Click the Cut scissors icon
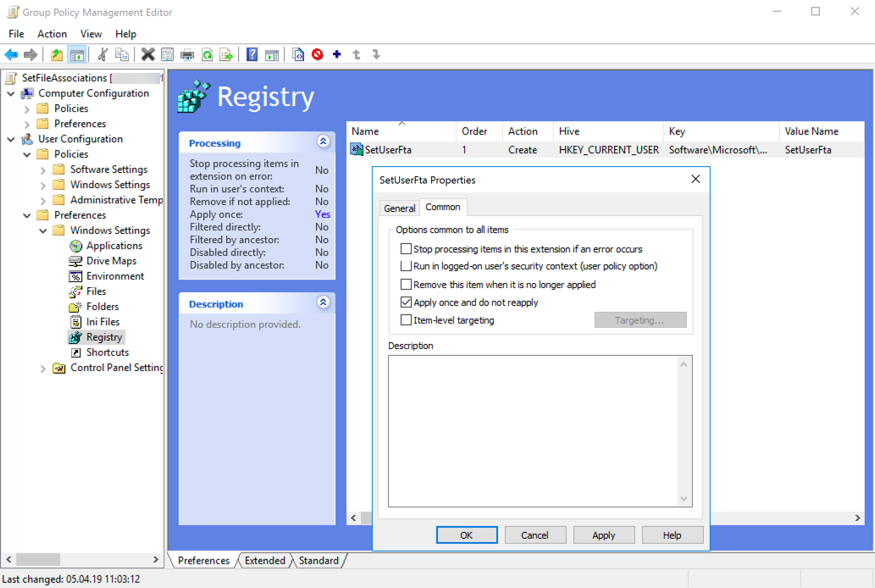The image size is (875, 588). [x=102, y=55]
